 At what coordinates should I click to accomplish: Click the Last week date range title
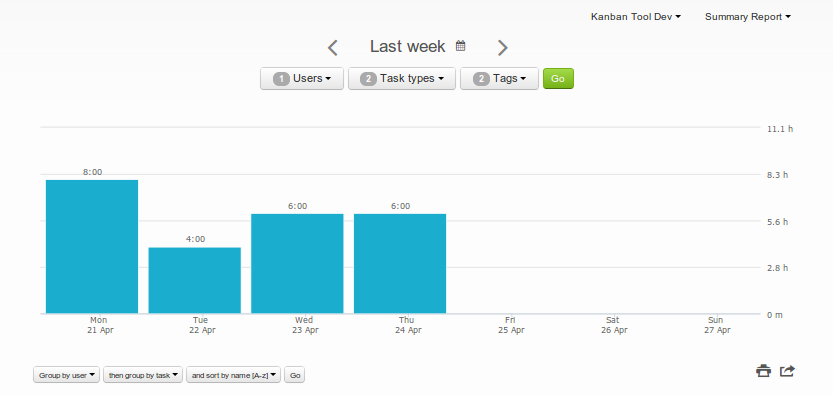click(x=407, y=47)
